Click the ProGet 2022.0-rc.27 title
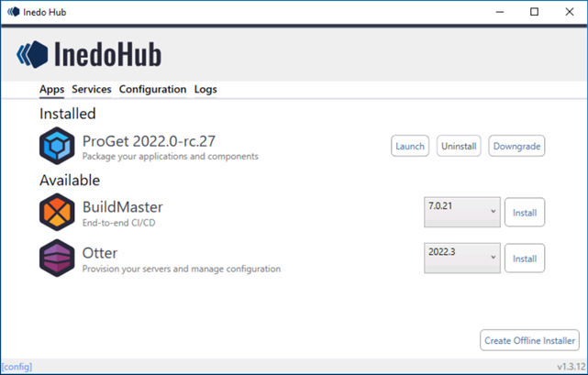Screen dimensions: 588x375 pyautogui.click(x=149, y=141)
